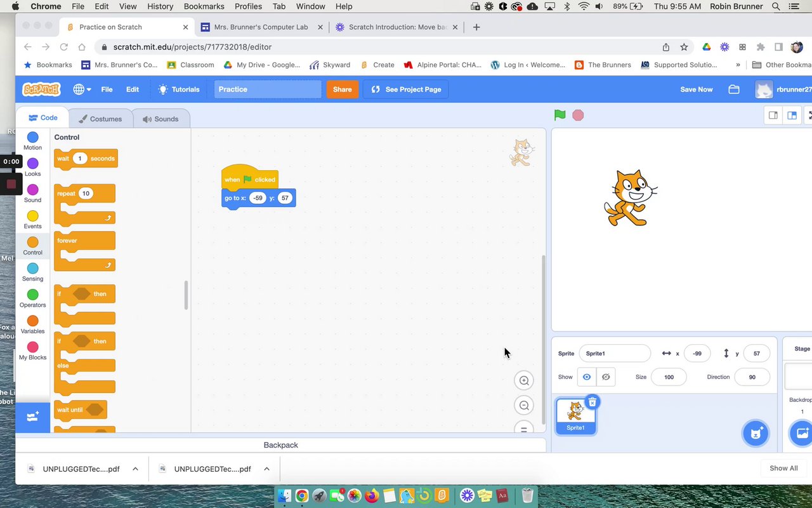This screenshot has width=812, height=508.
Task: Click See Project Page button
Action: 406,90
